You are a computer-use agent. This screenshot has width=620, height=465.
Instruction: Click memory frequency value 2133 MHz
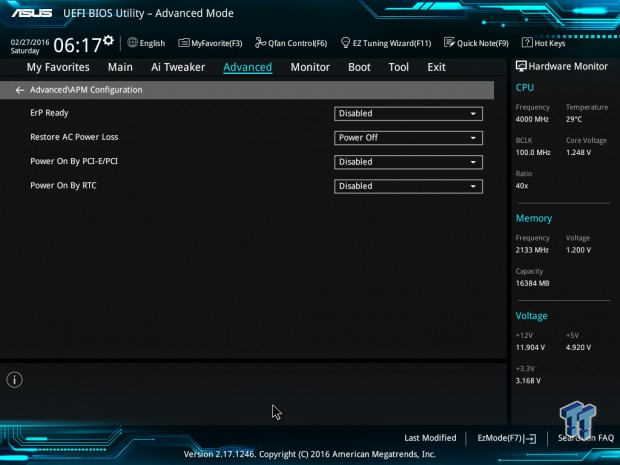532,250
